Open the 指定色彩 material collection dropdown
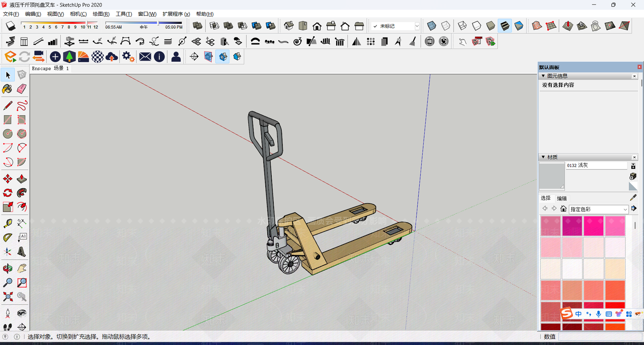Image resolution: width=644 pixels, height=345 pixels. pos(599,209)
